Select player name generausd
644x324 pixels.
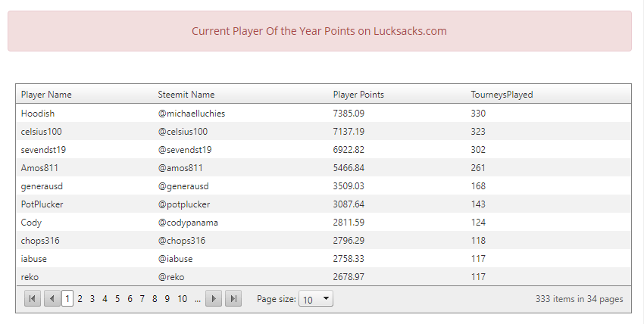click(42, 186)
